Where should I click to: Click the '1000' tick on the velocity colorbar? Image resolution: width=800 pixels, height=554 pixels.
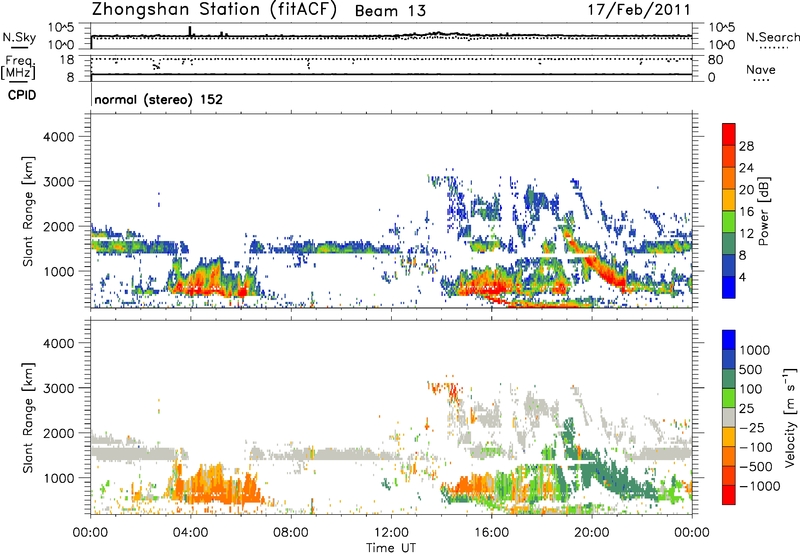[754, 350]
